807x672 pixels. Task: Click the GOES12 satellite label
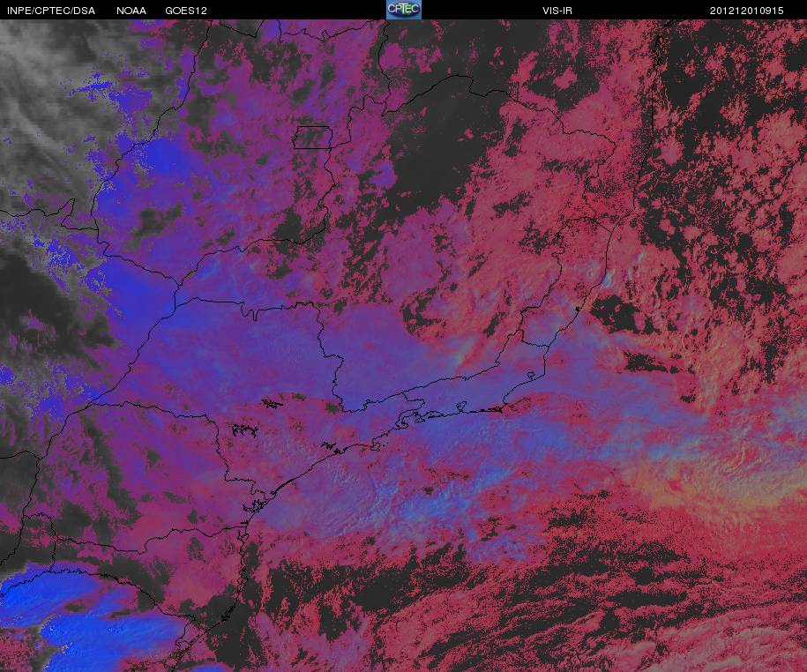pos(186,11)
